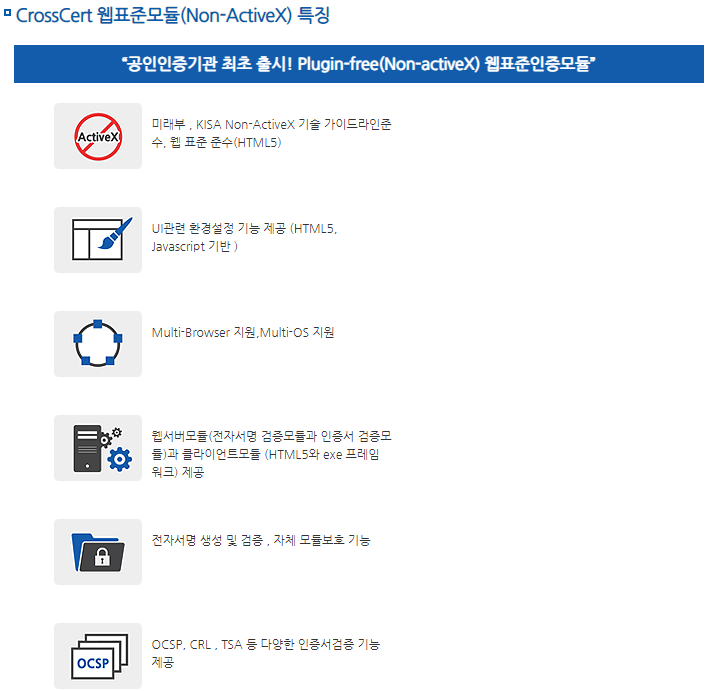Click the UI관련 환경설정 기능 text
This screenshot has width=712, height=691.
(244, 237)
